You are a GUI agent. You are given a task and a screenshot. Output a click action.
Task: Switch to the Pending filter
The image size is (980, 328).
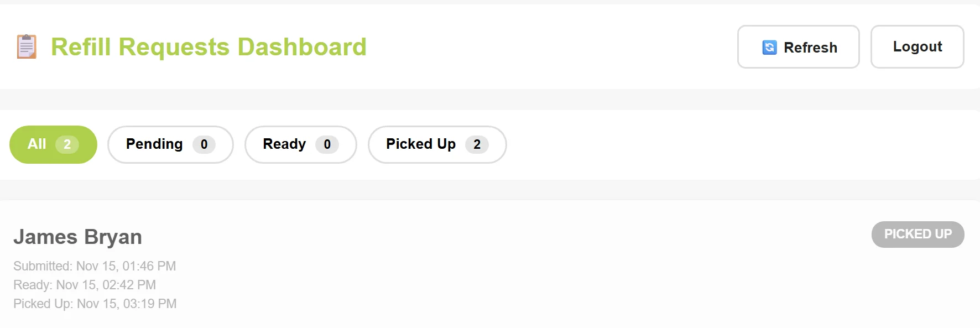click(170, 144)
